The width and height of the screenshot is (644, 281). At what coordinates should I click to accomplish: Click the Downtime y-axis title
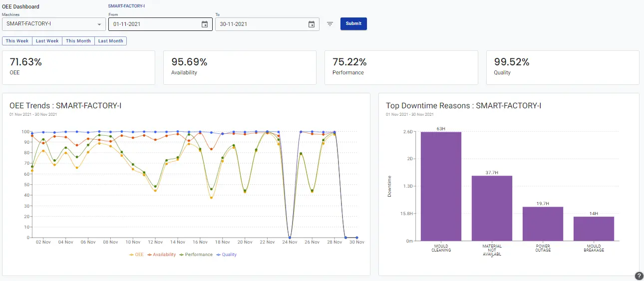click(390, 186)
